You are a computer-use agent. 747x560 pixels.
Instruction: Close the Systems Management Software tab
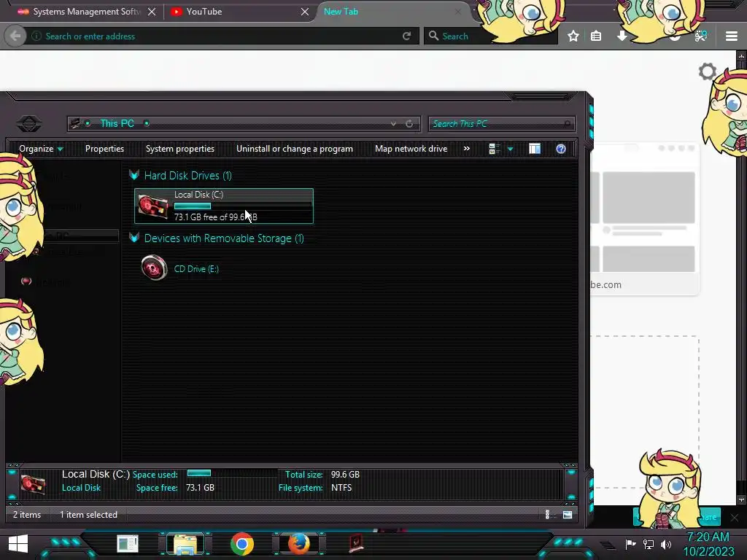[152, 12]
